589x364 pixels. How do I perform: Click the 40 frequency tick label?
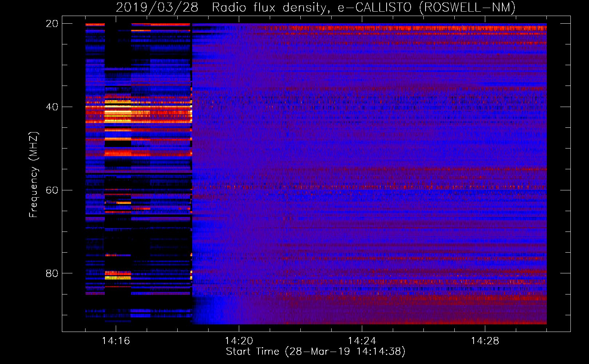click(x=52, y=107)
